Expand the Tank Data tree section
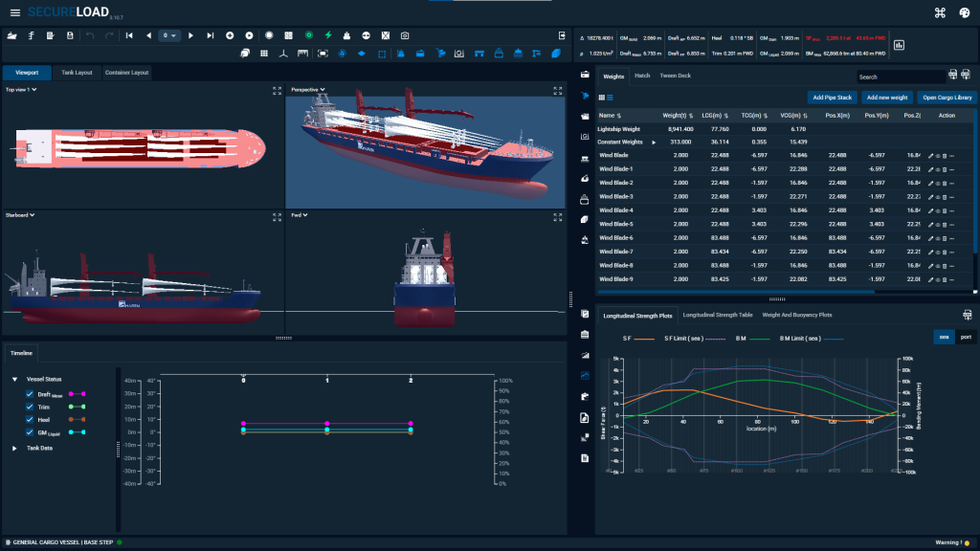 [14, 448]
